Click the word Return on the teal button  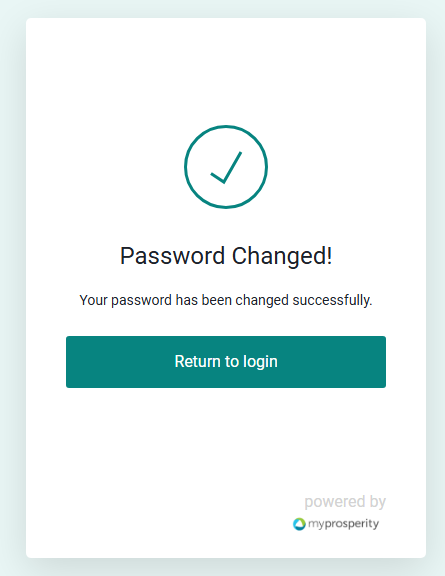point(197,361)
